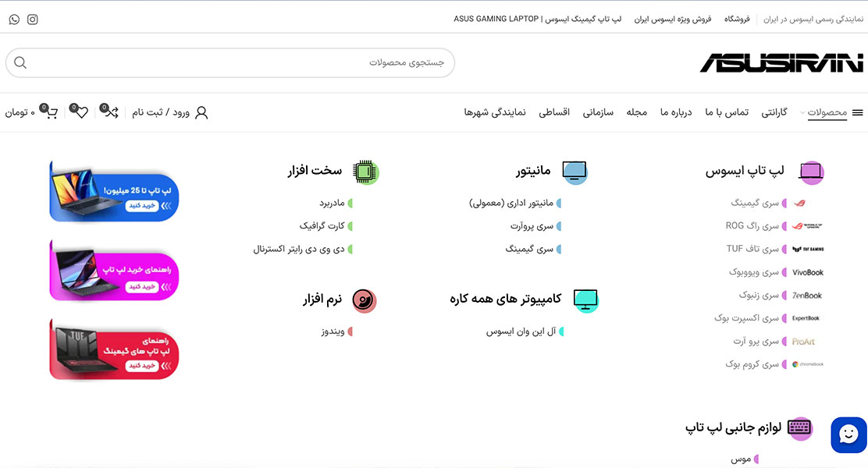The width and height of the screenshot is (868, 468).
Task: Click the Chromebook logo
Action: 808,364
